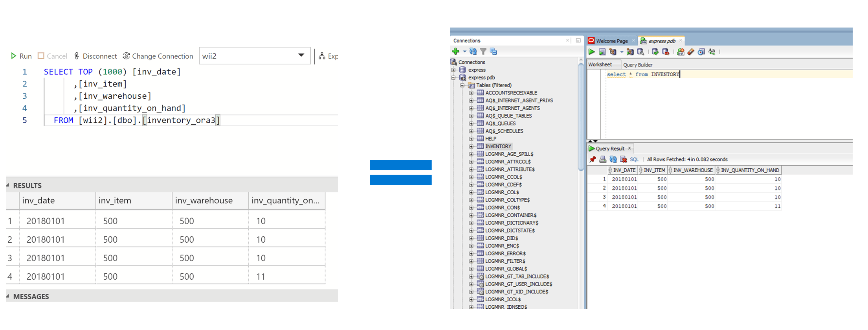Select the INVENTORY table in the tree
The image size is (868, 330).
(498, 146)
